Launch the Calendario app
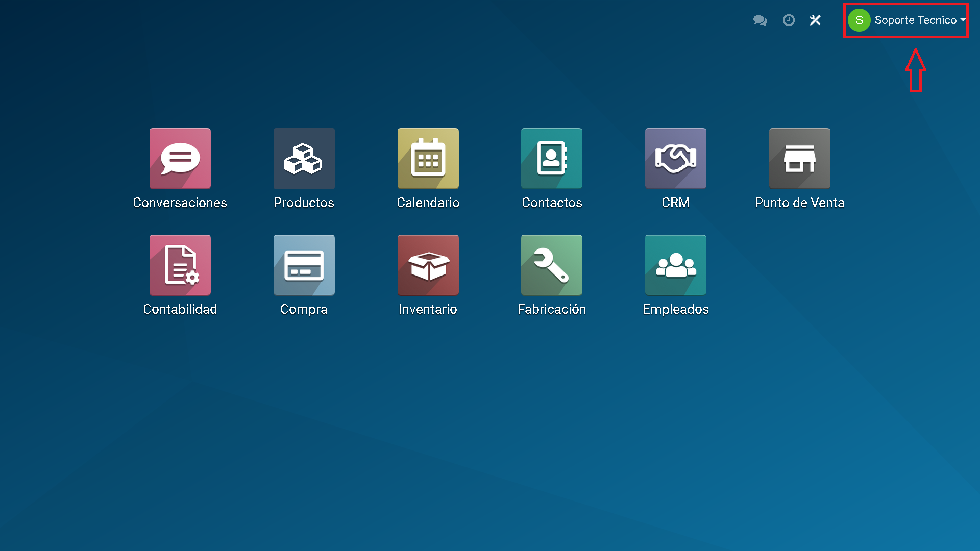980x551 pixels. point(428,159)
